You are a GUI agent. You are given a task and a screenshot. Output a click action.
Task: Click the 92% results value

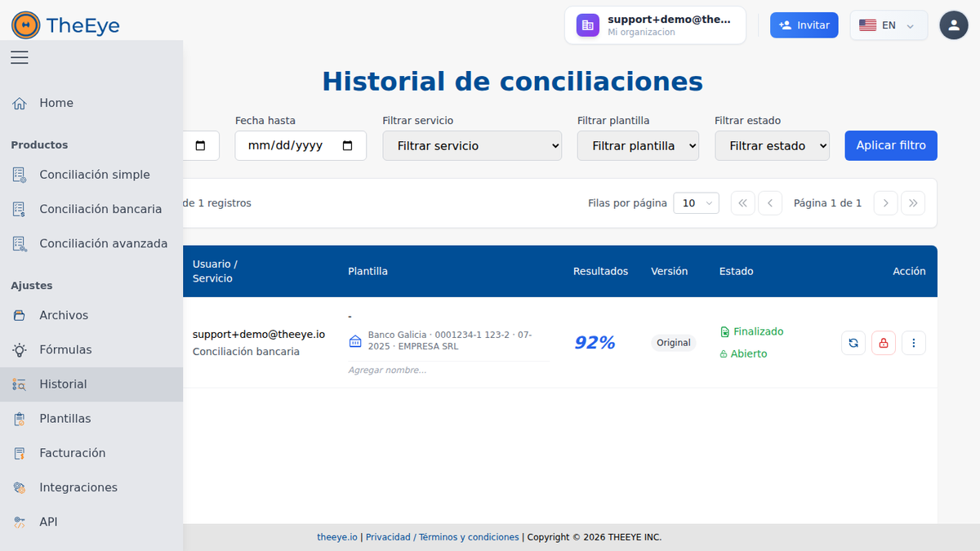[595, 343]
